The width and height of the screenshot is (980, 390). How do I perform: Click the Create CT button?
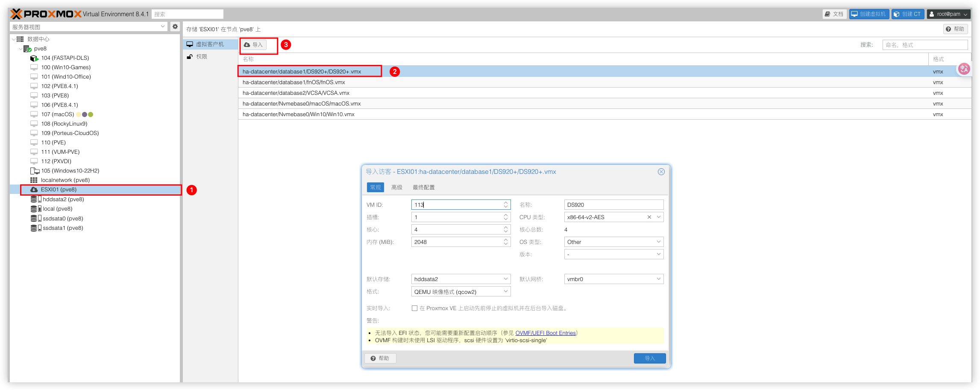[907, 14]
